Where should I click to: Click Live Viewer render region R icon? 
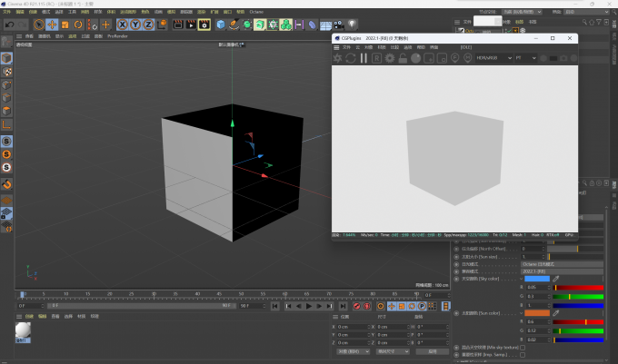tap(377, 58)
